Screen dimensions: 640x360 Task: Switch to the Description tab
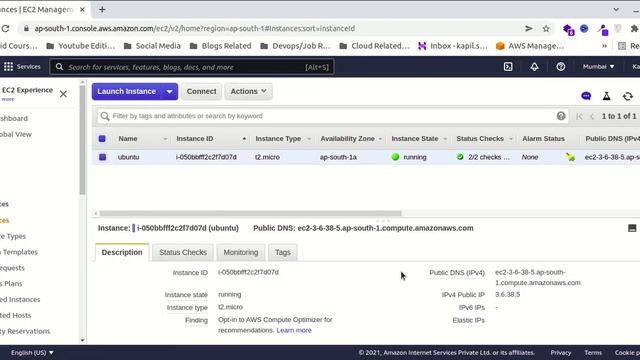click(x=122, y=252)
